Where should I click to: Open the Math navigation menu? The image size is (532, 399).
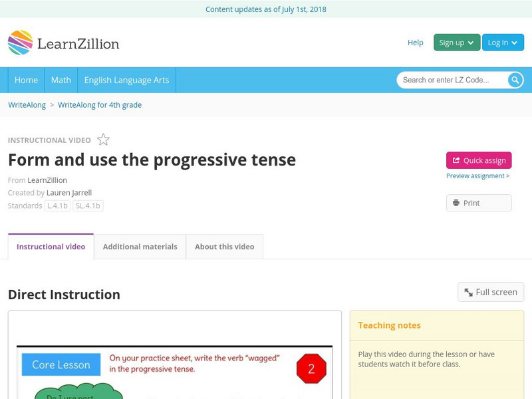pyautogui.click(x=61, y=80)
